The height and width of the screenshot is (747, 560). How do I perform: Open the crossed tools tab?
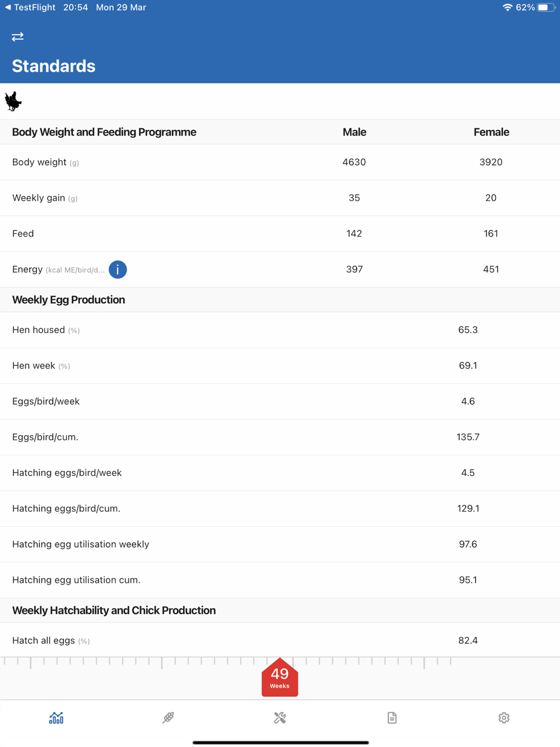(x=280, y=717)
